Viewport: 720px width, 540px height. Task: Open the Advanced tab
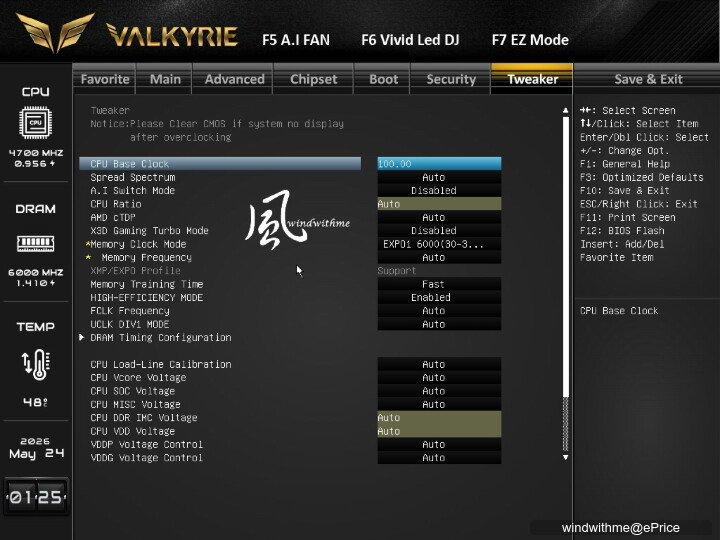[234, 79]
